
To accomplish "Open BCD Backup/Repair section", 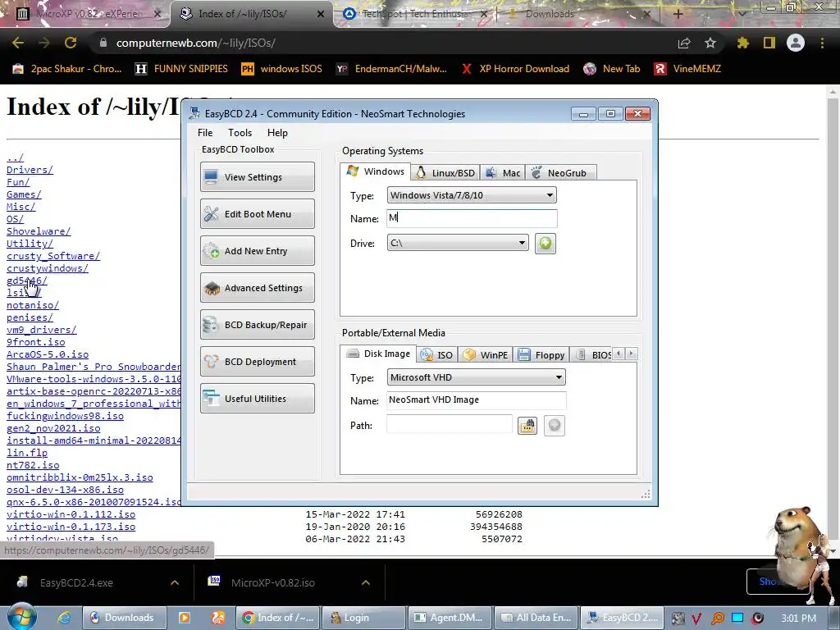I will (257, 325).
